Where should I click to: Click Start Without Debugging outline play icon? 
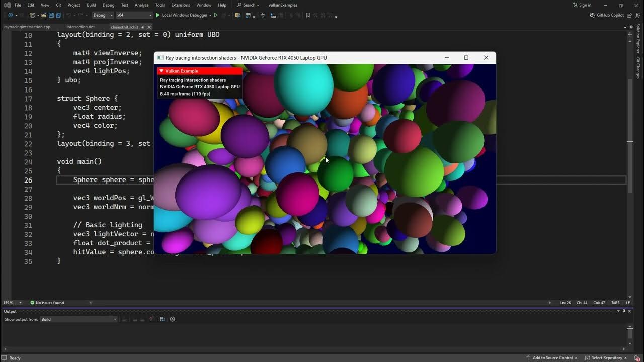[216, 15]
